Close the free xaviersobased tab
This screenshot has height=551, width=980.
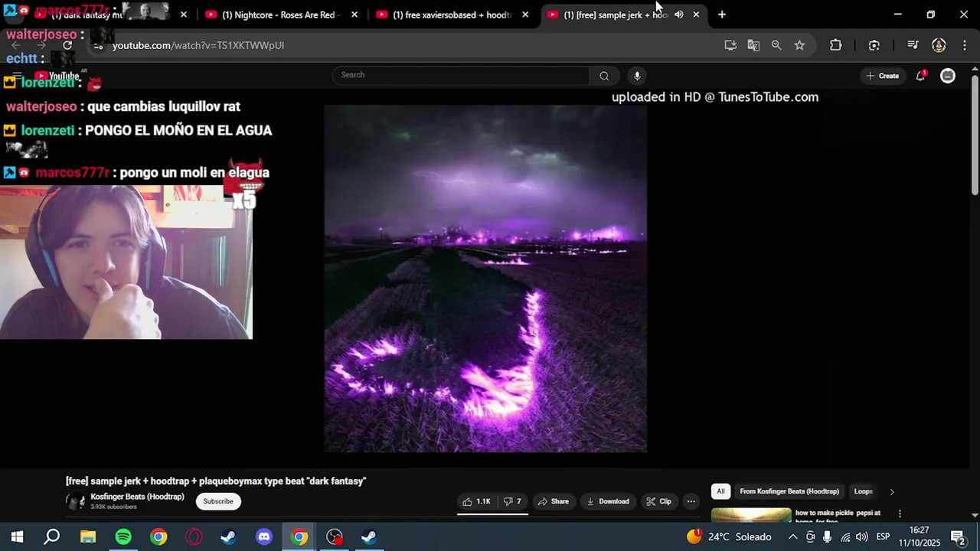click(x=525, y=15)
